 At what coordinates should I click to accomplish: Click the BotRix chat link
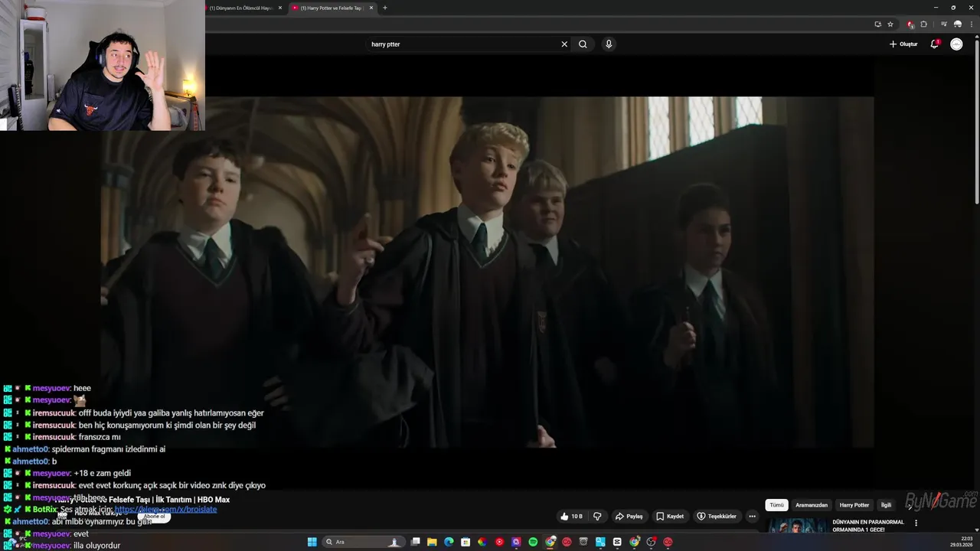click(x=165, y=510)
